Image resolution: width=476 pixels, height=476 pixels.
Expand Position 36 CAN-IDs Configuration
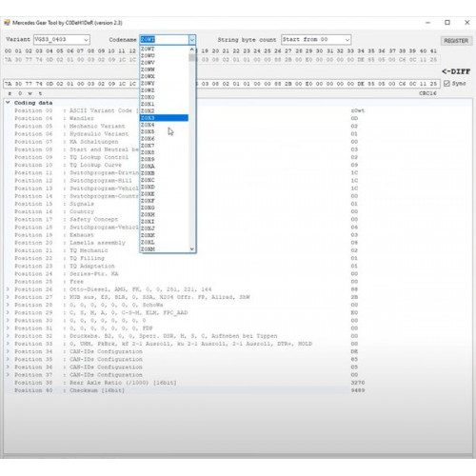[x=8, y=367]
